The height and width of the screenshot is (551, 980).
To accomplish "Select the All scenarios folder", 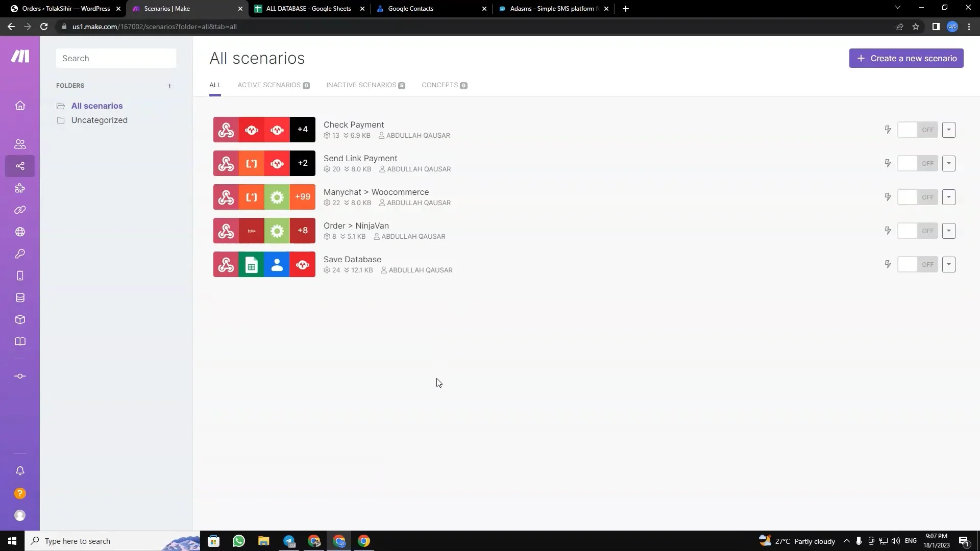I will pyautogui.click(x=97, y=106).
